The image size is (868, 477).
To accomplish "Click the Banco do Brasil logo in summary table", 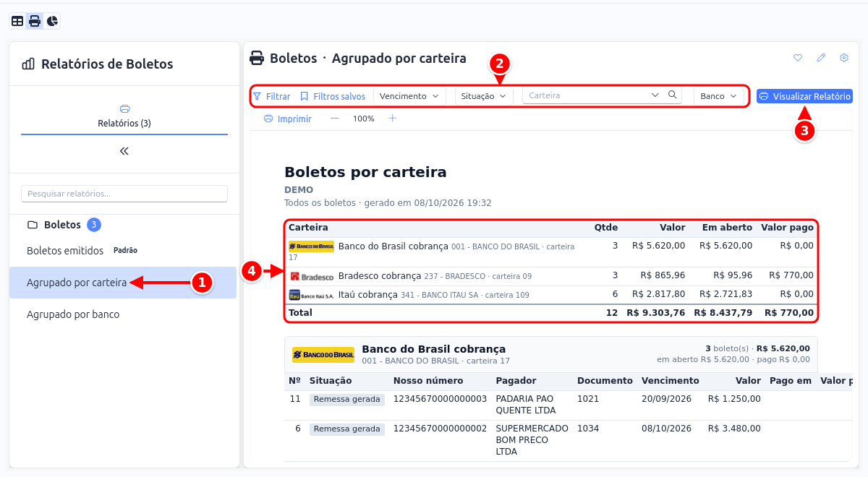I will click(x=311, y=246).
